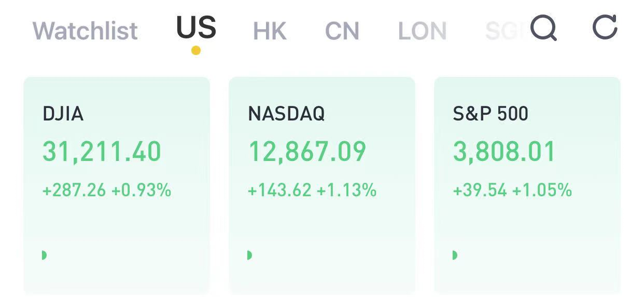
Task: Click the S&P 500 change +39.54 +1.05%
Action: tap(512, 191)
